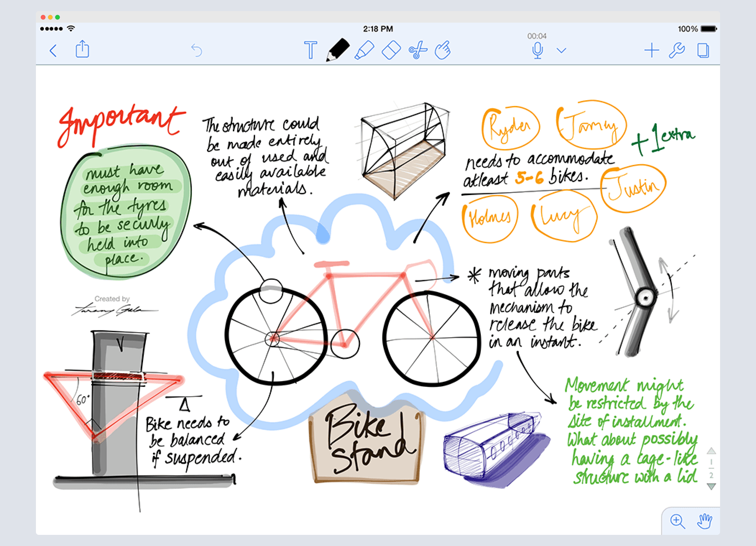Open the wrench settings tool
Image resolution: width=756 pixels, height=546 pixels.
[677, 50]
